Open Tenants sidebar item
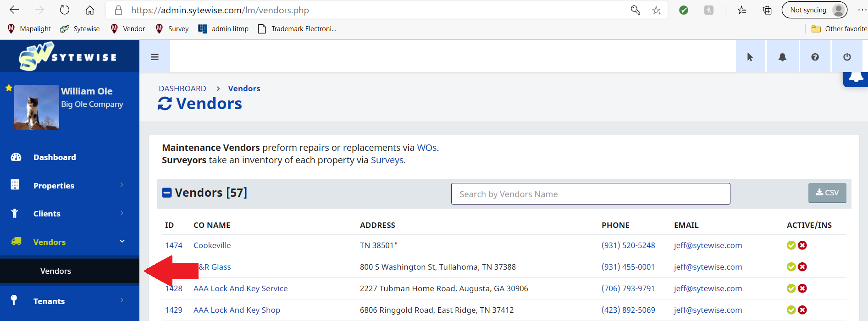The width and height of the screenshot is (868, 321). click(49, 301)
